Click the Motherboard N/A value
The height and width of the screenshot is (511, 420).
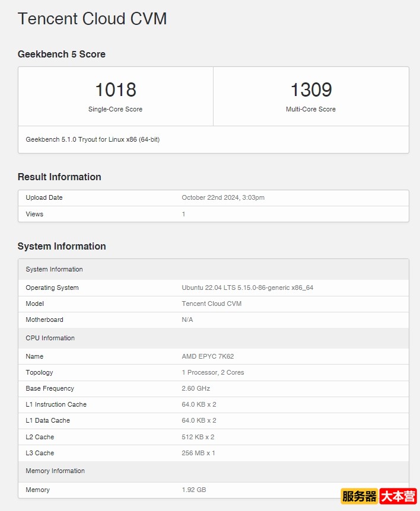tap(187, 320)
